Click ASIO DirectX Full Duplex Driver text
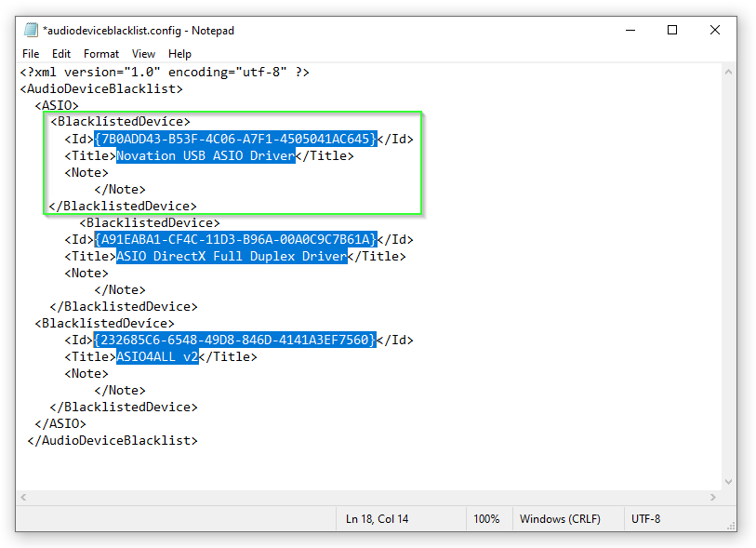The width and height of the screenshot is (756, 548). click(232, 257)
